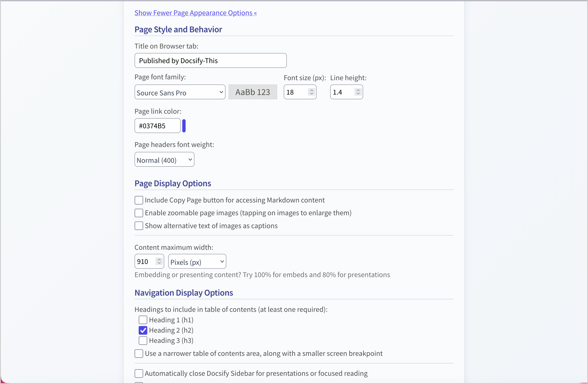
Task: Enable showing alternative text of images as captions
Action: pos(139,226)
